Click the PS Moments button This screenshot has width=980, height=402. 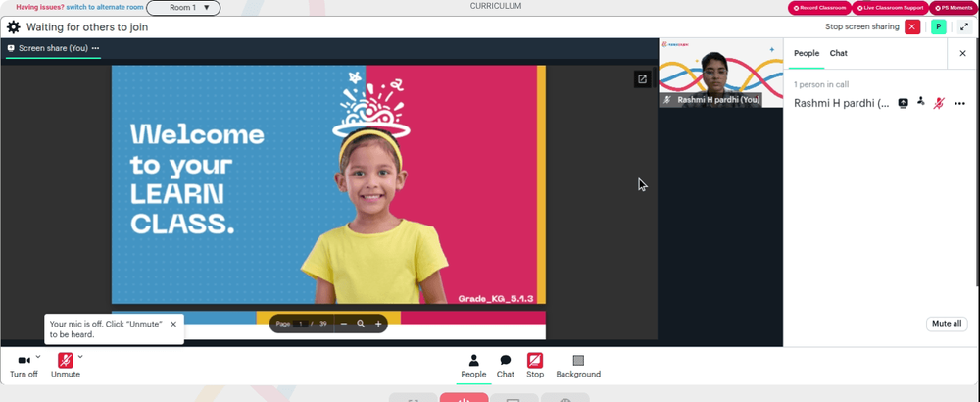click(x=954, y=8)
